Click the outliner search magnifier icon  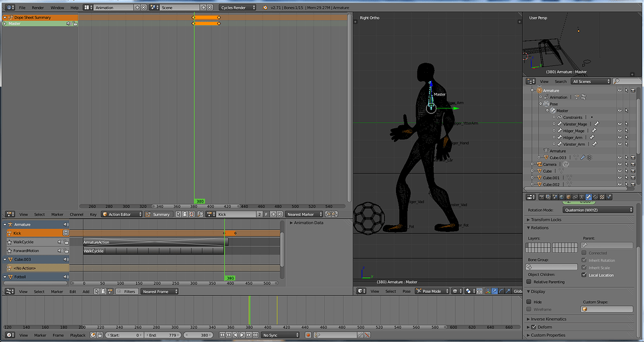[x=616, y=82]
